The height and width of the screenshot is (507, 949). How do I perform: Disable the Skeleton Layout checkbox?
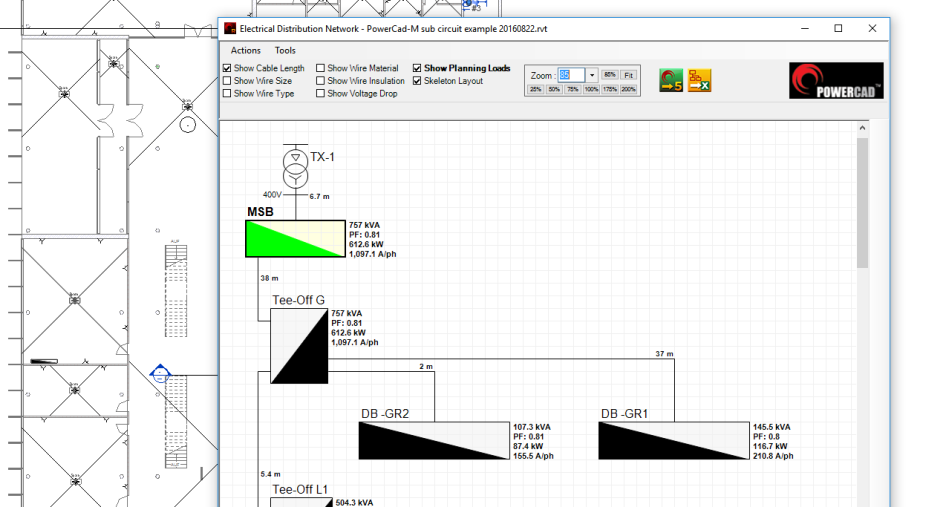point(417,81)
